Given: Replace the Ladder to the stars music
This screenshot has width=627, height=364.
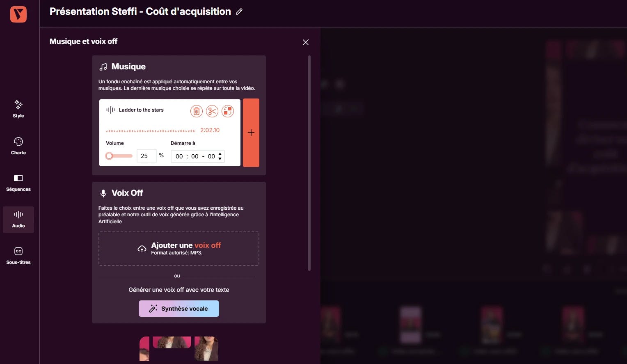Looking at the screenshot, I should [228, 111].
